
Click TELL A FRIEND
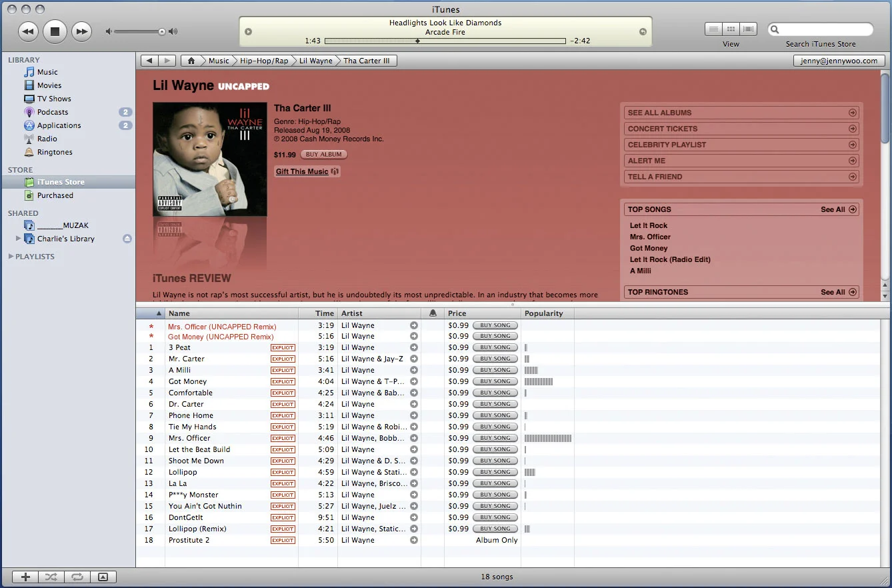point(741,177)
